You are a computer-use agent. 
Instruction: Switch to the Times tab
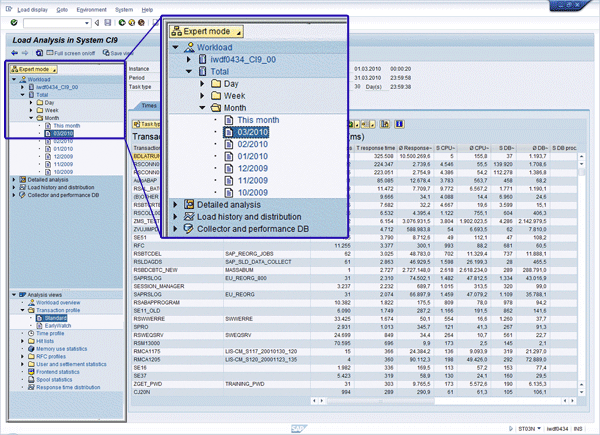click(149, 106)
